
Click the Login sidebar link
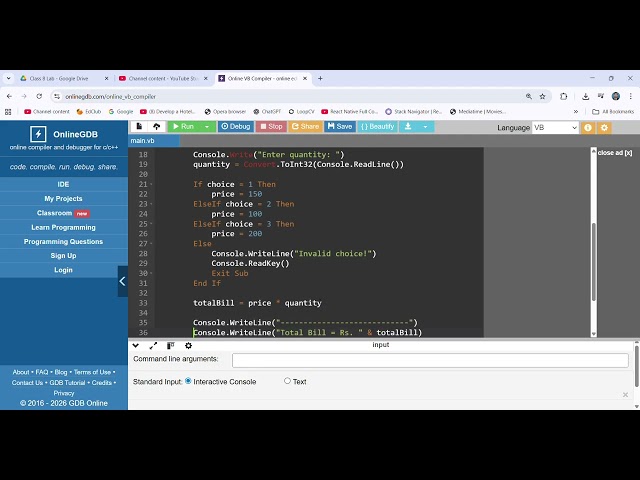(x=63, y=270)
